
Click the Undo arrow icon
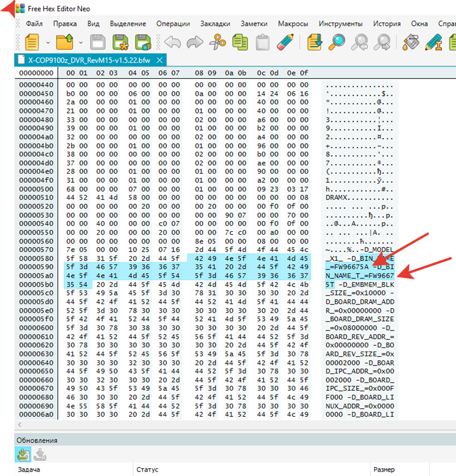coord(173,42)
